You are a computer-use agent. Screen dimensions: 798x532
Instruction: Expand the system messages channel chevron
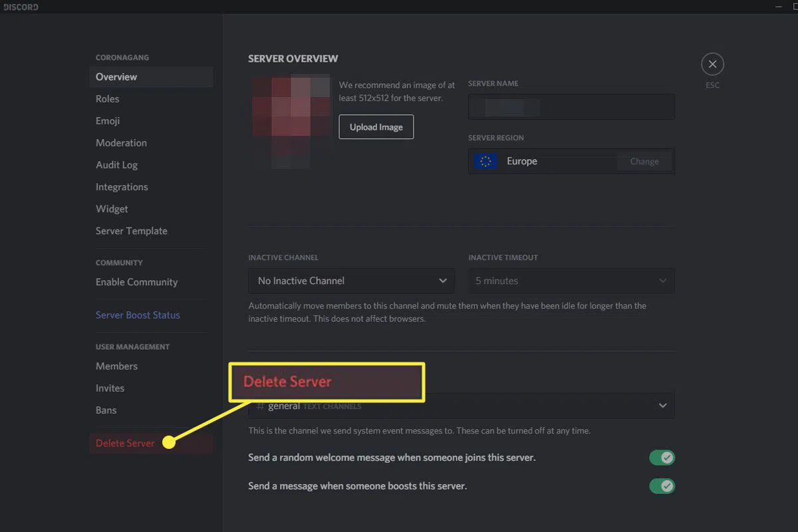662,406
